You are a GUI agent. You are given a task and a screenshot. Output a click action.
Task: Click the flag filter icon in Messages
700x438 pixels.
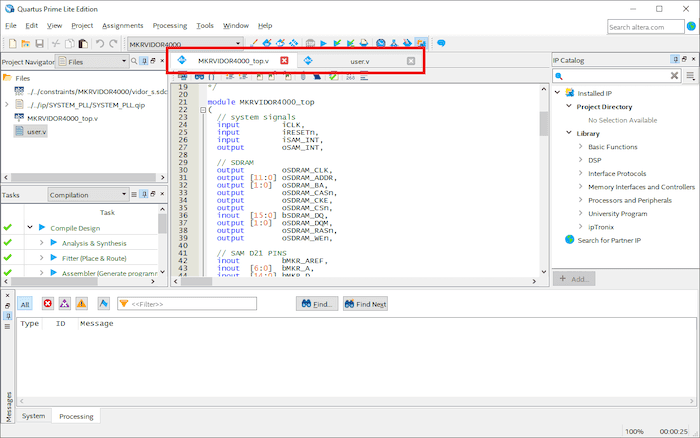coord(104,303)
